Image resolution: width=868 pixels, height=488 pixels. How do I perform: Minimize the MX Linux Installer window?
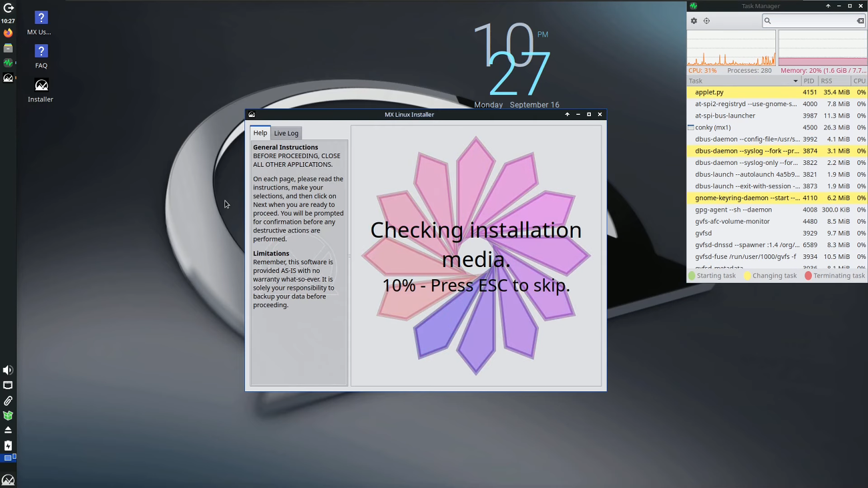click(x=578, y=114)
